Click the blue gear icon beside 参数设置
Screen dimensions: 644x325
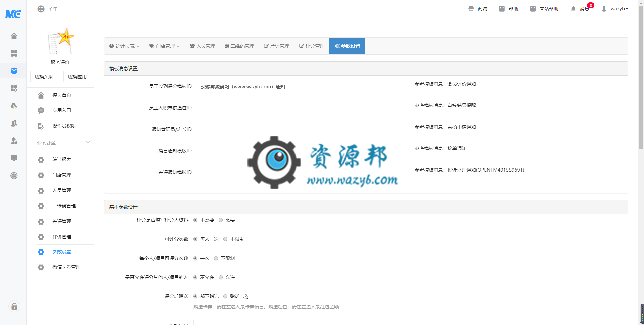[x=41, y=252]
